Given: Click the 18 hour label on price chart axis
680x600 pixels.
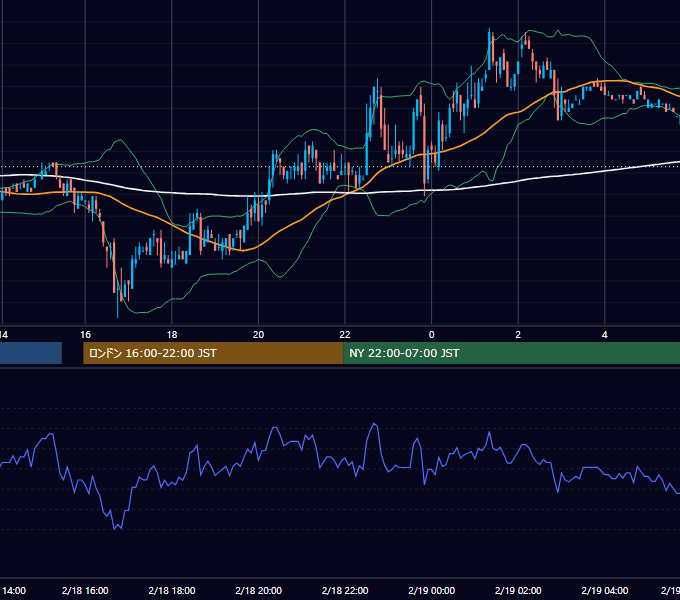Looking at the screenshot, I should [x=172, y=335].
